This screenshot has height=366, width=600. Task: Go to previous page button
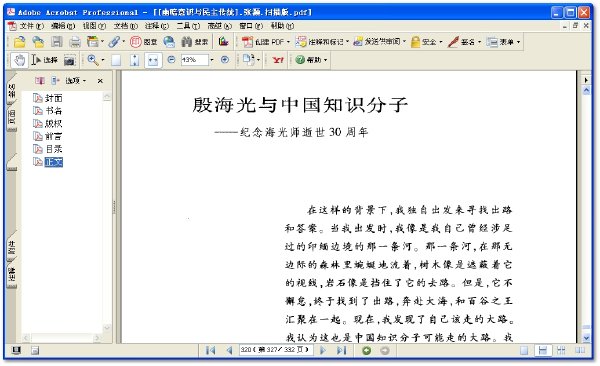click(229, 350)
